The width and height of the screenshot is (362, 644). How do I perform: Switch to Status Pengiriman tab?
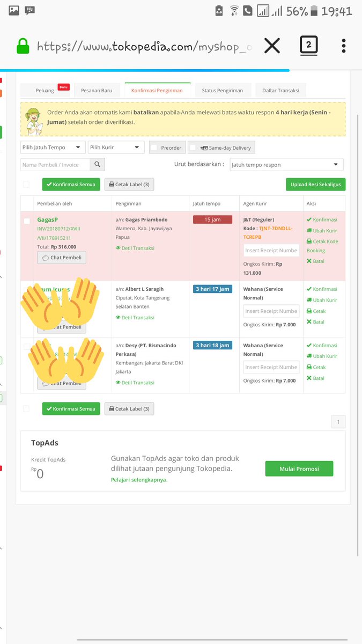coord(223,90)
